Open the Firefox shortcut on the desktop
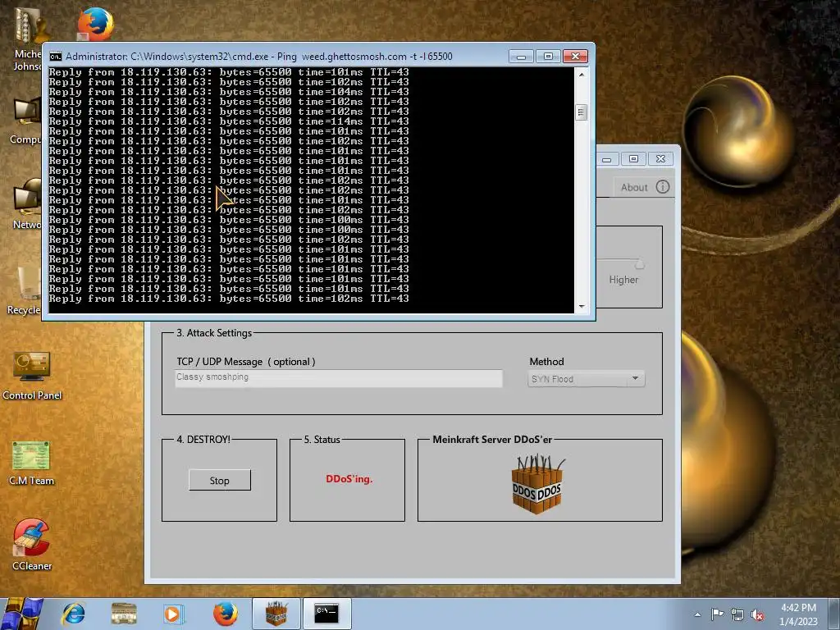Screen dimensions: 840x630 (95, 25)
